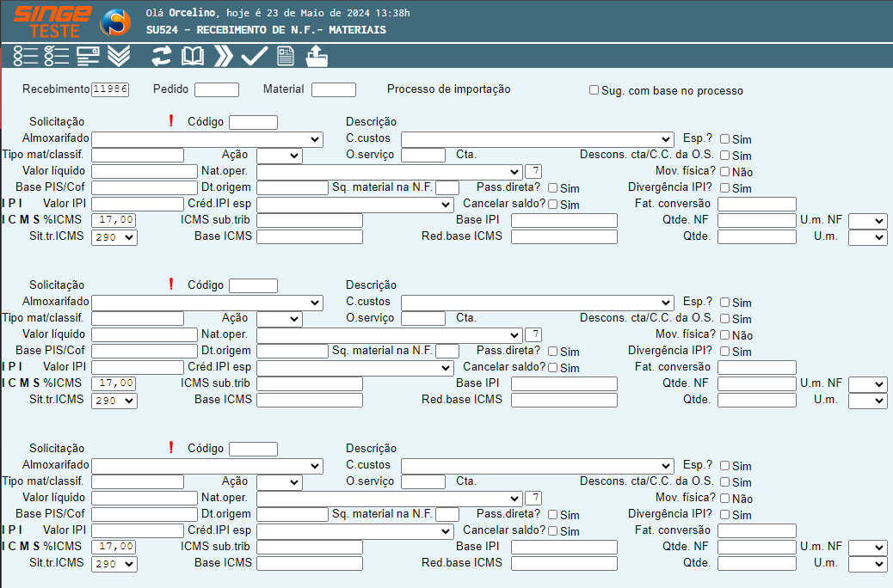Viewport: 893px width, 588px height.
Task: Expand the first C.custos dropdown
Action: 537,139
